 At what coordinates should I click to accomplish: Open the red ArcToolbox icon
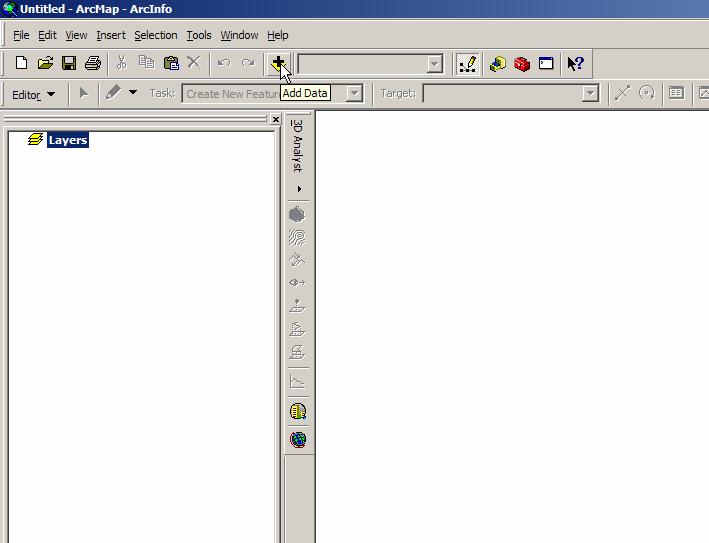(522, 64)
